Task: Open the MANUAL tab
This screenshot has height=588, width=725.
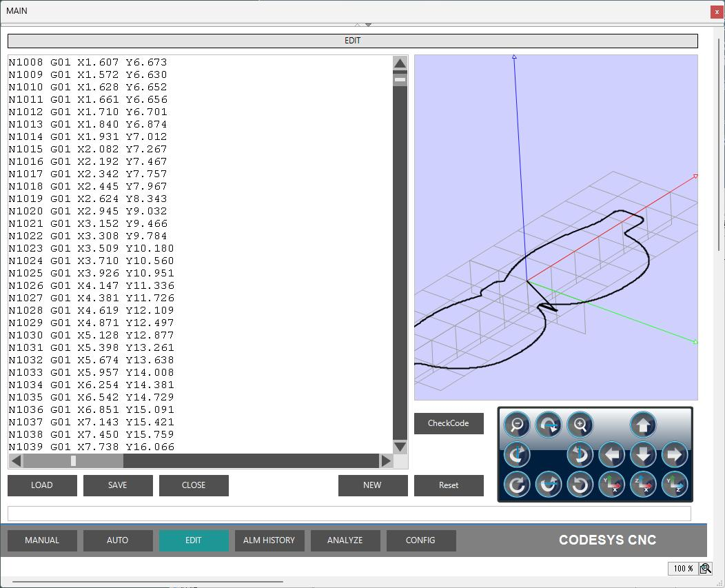Action: click(42, 540)
